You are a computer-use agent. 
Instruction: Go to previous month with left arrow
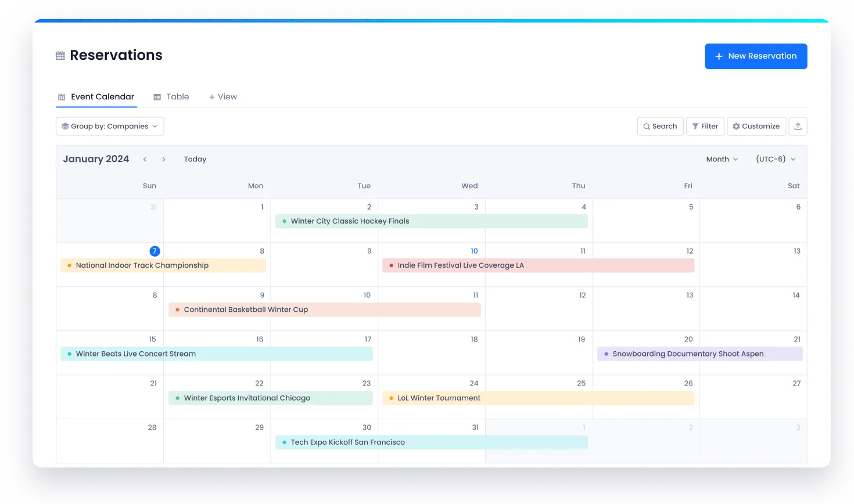pos(145,159)
